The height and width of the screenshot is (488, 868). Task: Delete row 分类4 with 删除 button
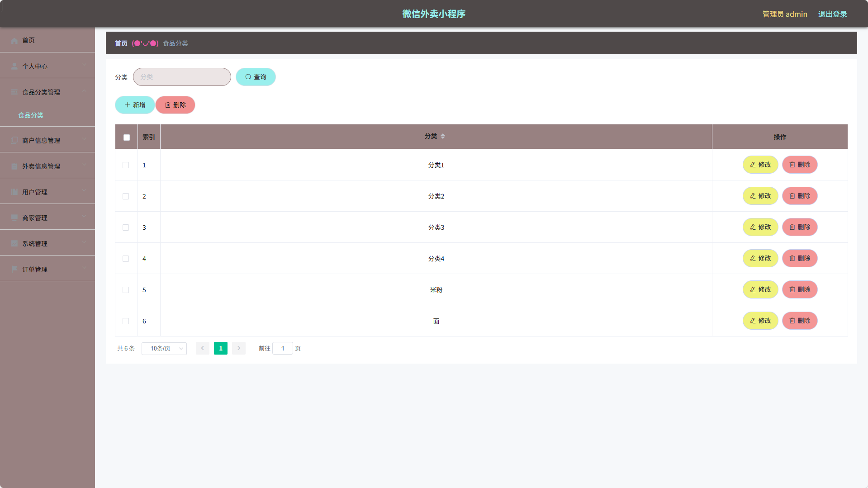click(800, 258)
